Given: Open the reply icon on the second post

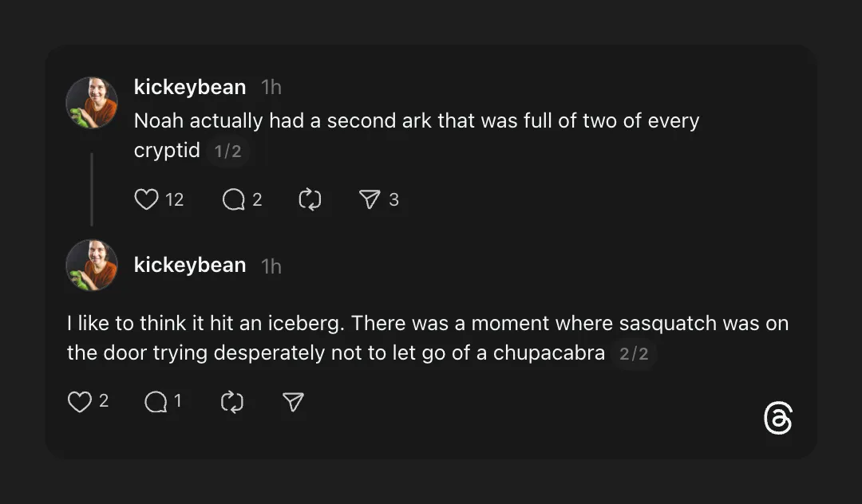Looking at the screenshot, I should tap(157, 401).
